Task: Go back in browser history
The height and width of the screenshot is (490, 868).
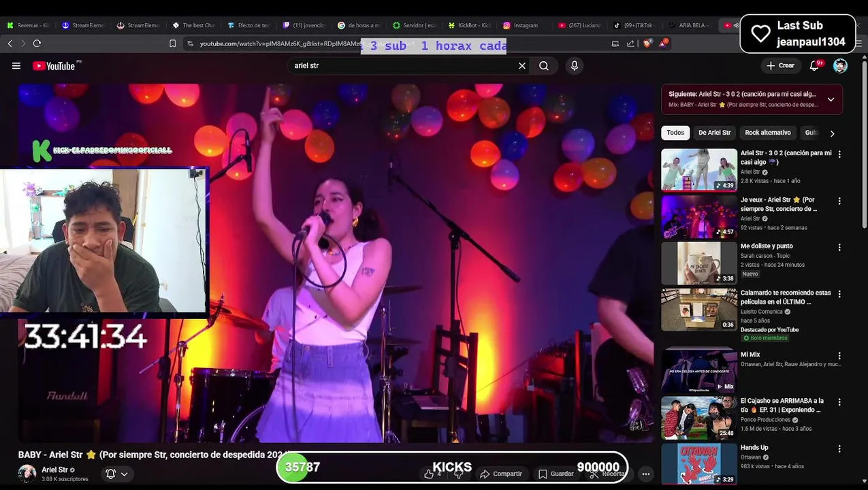Action: tap(10, 44)
